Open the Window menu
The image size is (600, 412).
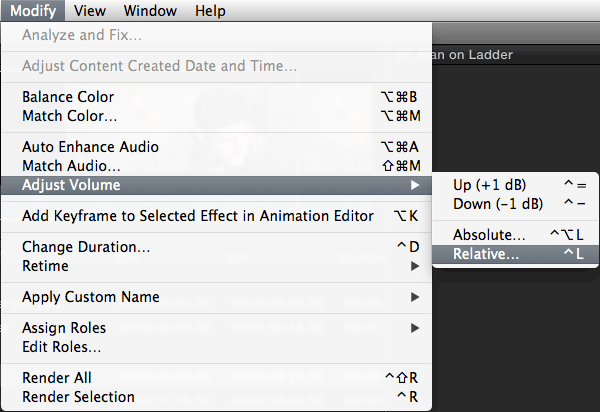pos(150,11)
